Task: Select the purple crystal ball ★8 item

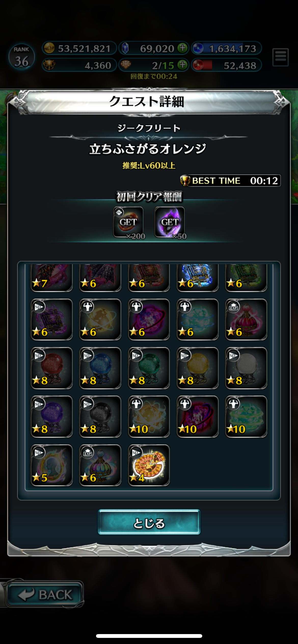Action: point(52,417)
